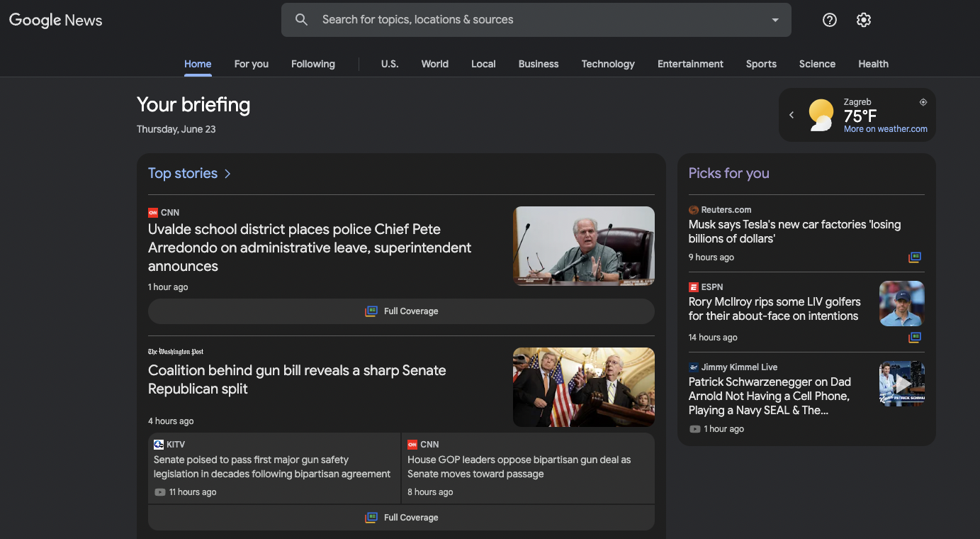Click the Your briefing title
Screen dimensions: 980x539
pos(193,105)
